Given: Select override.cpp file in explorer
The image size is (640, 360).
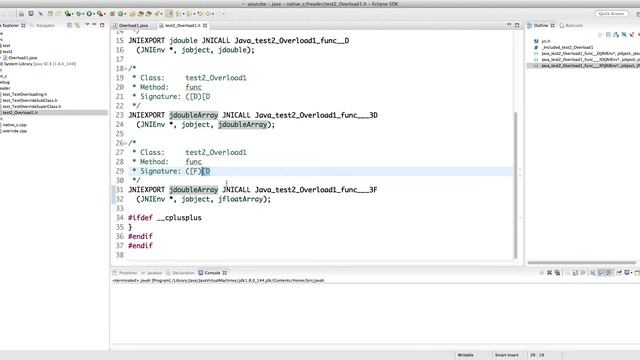Looking at the screenshot, I should (x=15, y=131).
